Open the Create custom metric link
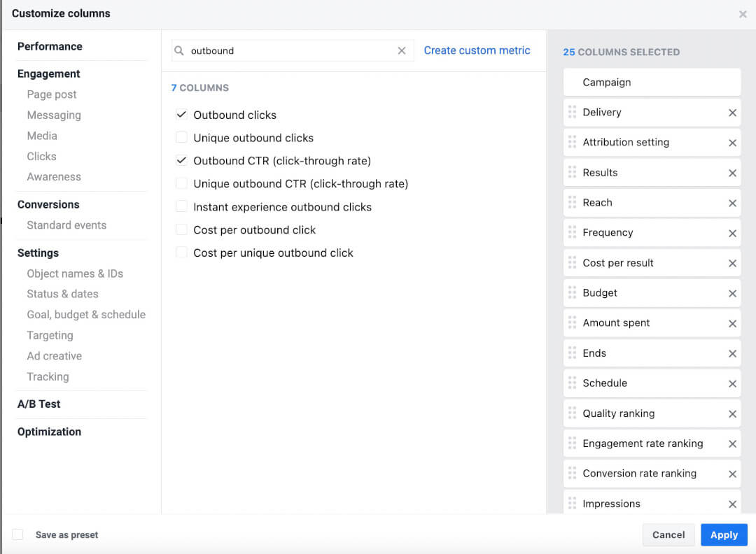The image size is (756, 554). pos(477,50)
